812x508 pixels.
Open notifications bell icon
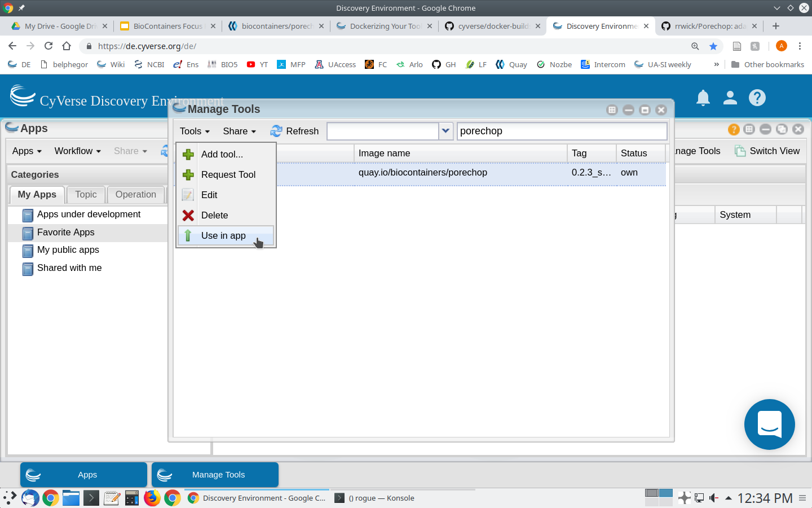tap(703, 98)
